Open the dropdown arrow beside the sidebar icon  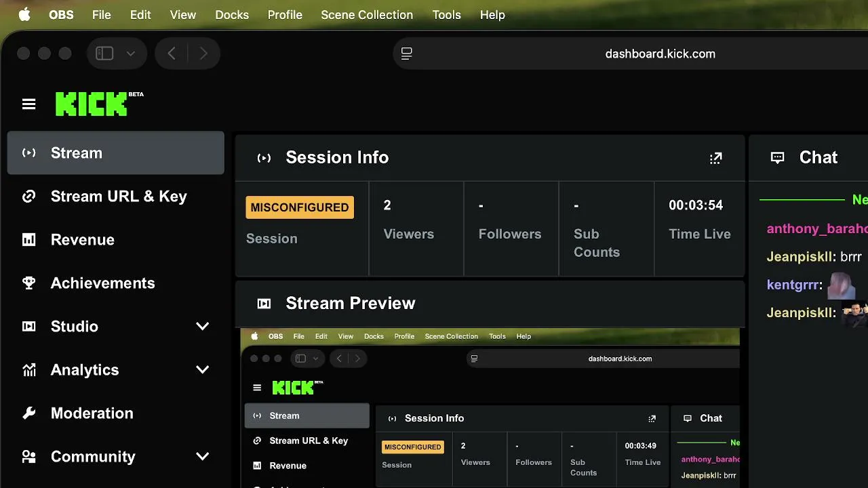pyautogui.click(x=131, y=54)
